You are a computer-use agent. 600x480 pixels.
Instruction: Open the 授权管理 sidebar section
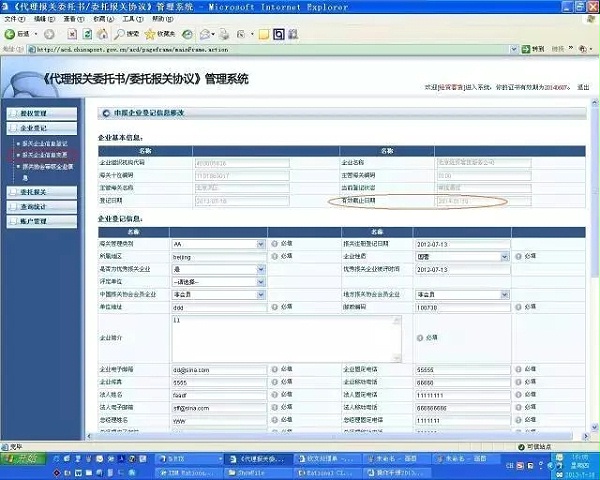[42, 114]
